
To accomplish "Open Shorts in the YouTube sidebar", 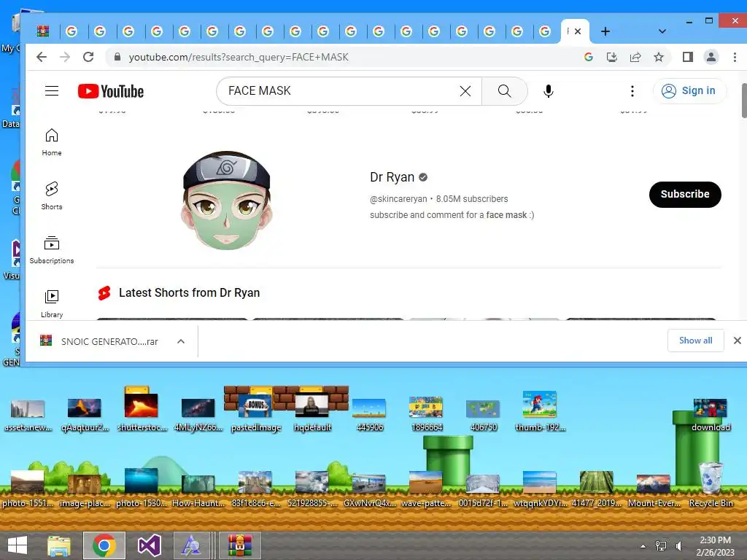I will coord(52,195).
